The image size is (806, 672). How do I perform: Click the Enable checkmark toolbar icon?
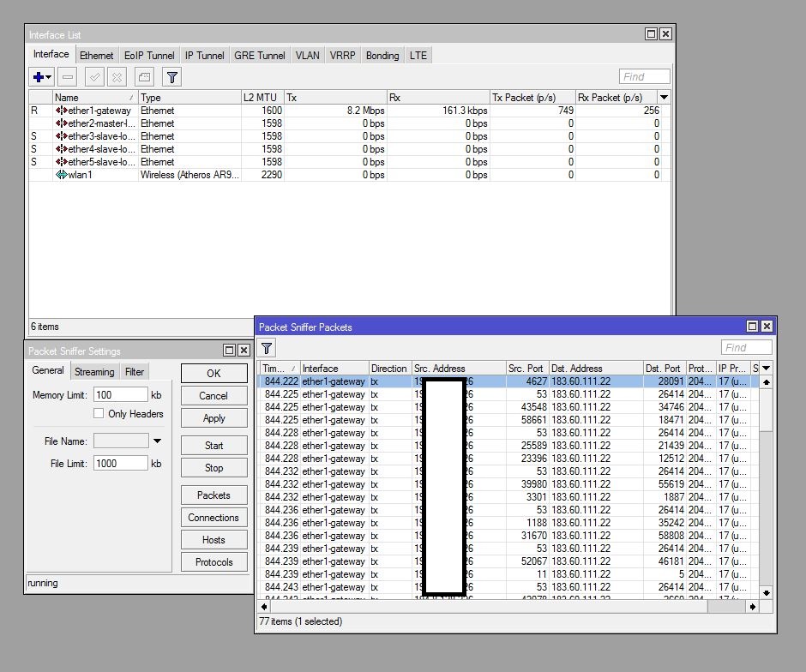click(95, 77)
